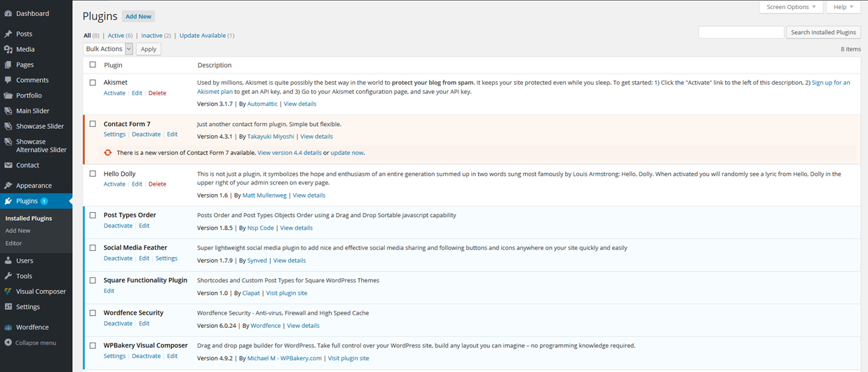The width and height of the screenshot is (868, 372).
Task: Click the search plugins input field
Action: pos(741,32)
